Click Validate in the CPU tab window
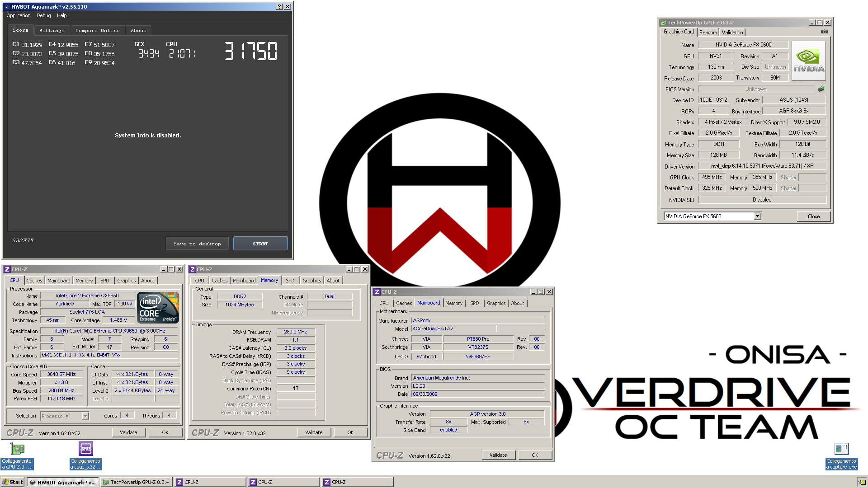This screenshot has width=868, height=488. click(x=128, y=433)
